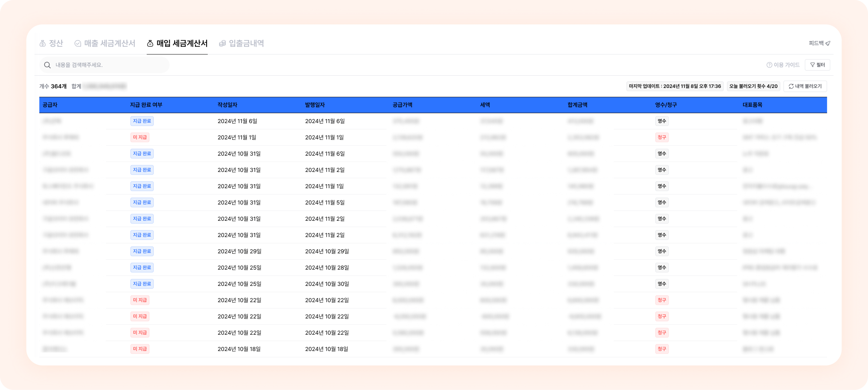Click the 이용 가이드 link

(x=787, y=65)
